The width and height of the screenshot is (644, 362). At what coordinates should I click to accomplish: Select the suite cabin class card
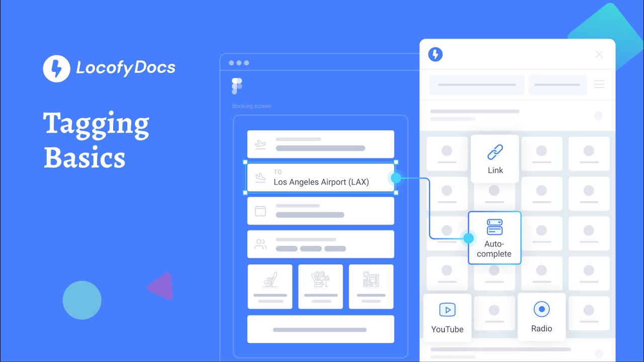[371, 287]
